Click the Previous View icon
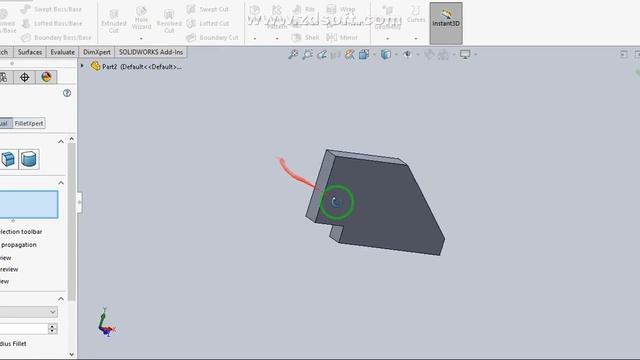 322,54
